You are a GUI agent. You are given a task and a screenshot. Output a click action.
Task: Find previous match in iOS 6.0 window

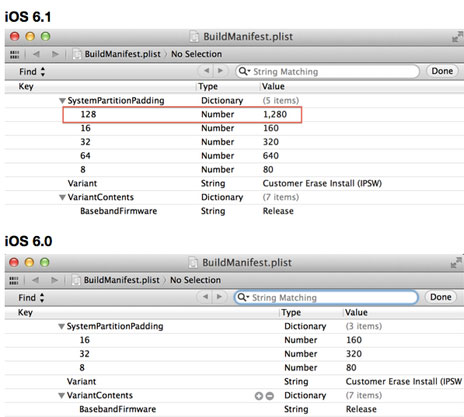click(x=205, y=297)
